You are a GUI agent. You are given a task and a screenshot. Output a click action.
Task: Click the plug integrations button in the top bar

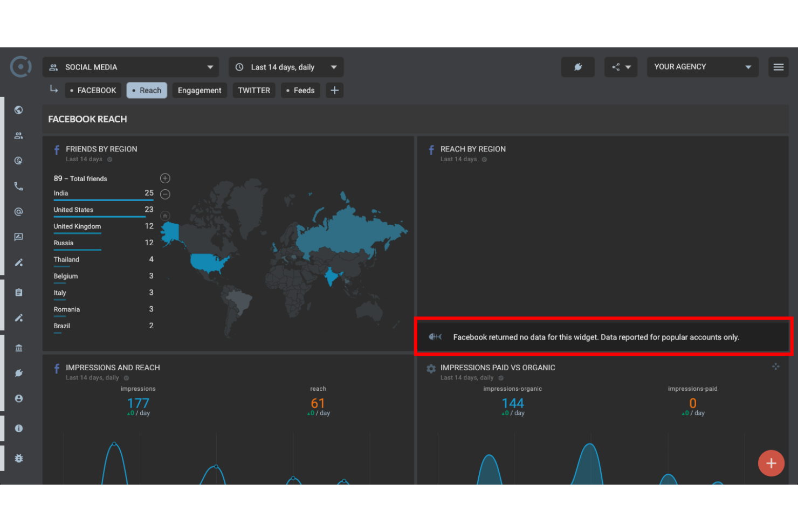pos(577,67)
